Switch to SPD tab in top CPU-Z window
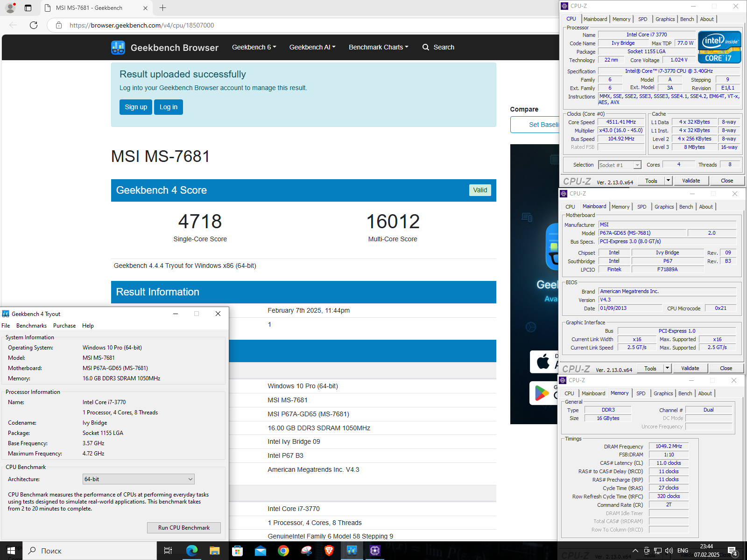The height and width of the screenshot is (560, 747). (643, 19)
